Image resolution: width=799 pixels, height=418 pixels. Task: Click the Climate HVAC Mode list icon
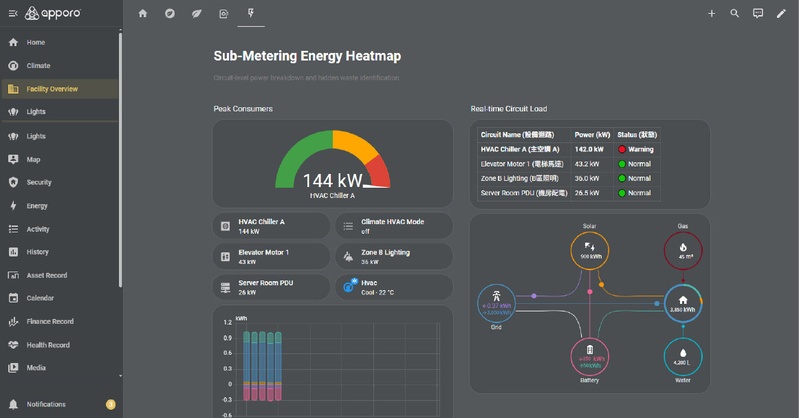[x=348, y=226]
